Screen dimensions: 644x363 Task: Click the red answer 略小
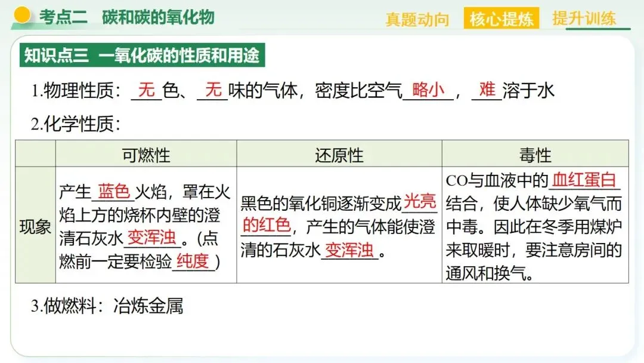(x=428, y=90)
